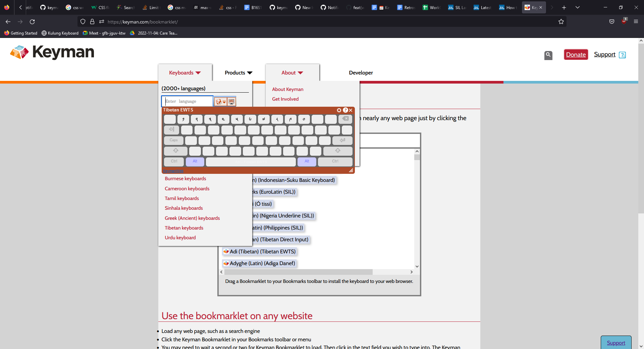Screen dimensions: 644x349
Task: Close the active Keyman browser tab
Action: point(541,7)
